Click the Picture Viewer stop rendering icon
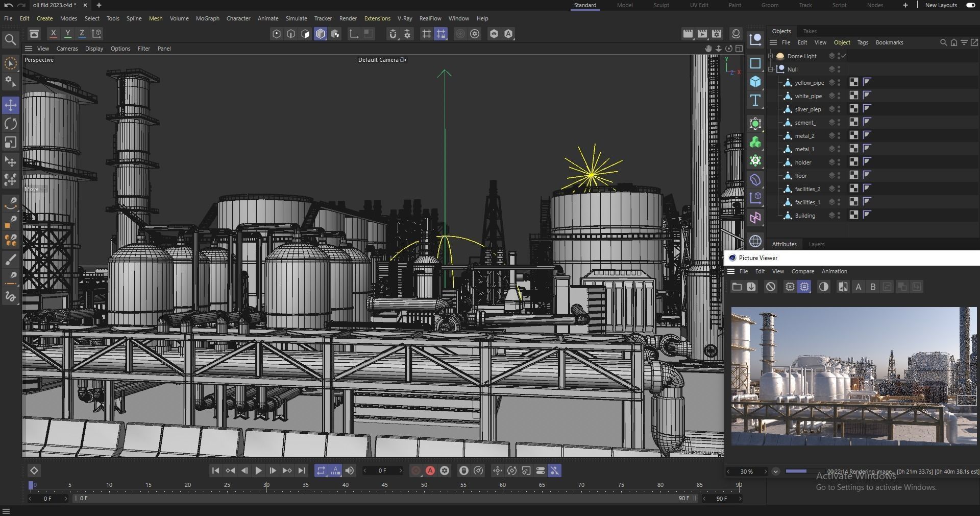 point(771,287)
